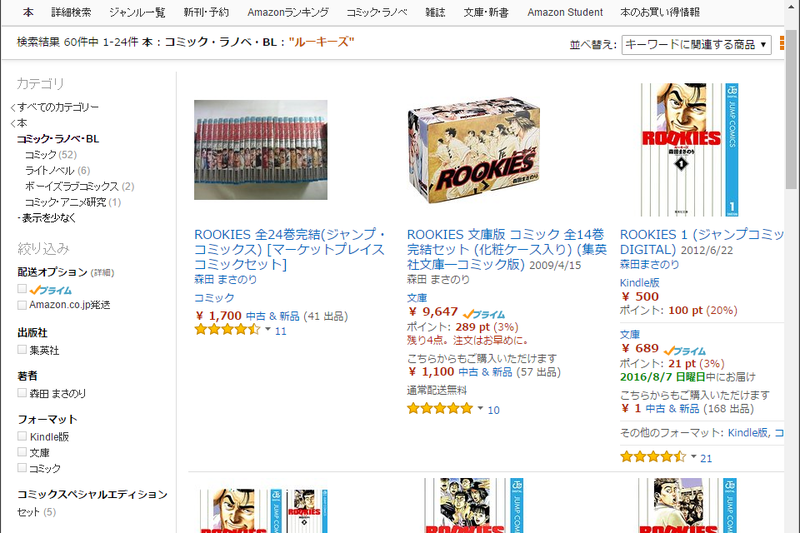Click the Prime logo beside ¥689

point(684,351)
